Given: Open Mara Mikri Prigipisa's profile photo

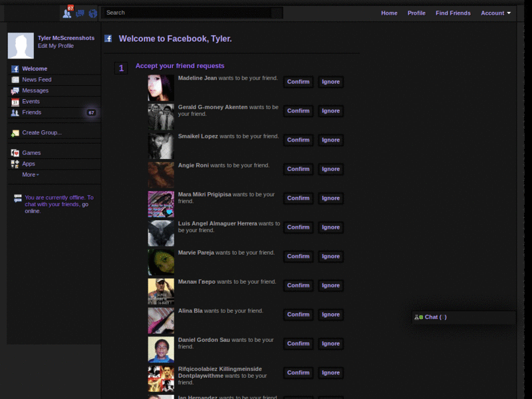Looking at the screenshot, I should (x=161, y=204).
